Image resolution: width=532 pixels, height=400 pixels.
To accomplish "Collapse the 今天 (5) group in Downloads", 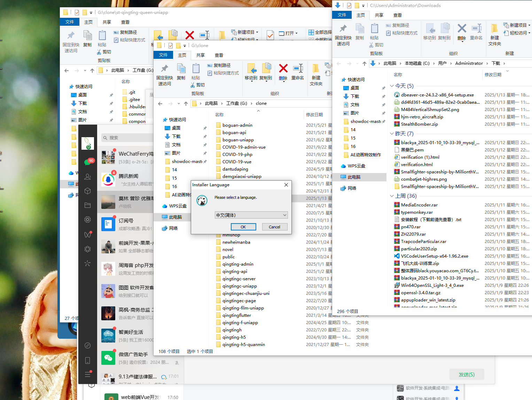I will [x=392, y=86].
